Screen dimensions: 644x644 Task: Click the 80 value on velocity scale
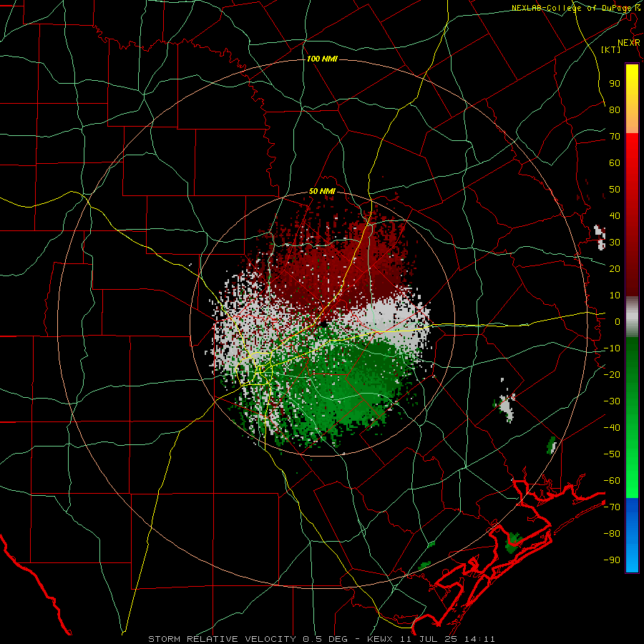click(x=615, y=110)
